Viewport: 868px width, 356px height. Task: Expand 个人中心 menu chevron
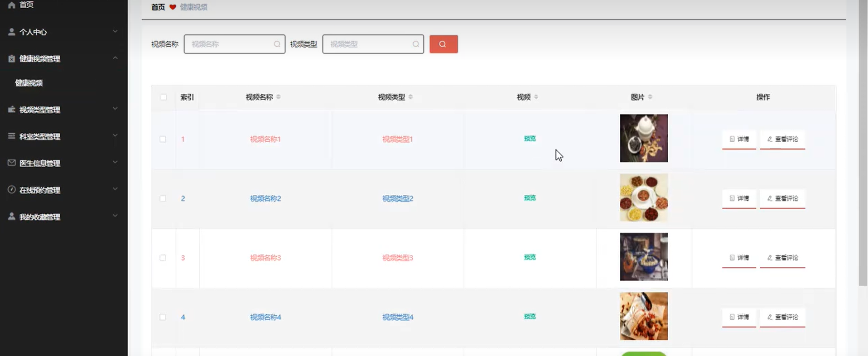pyautogui.click(x=115, y=31)
